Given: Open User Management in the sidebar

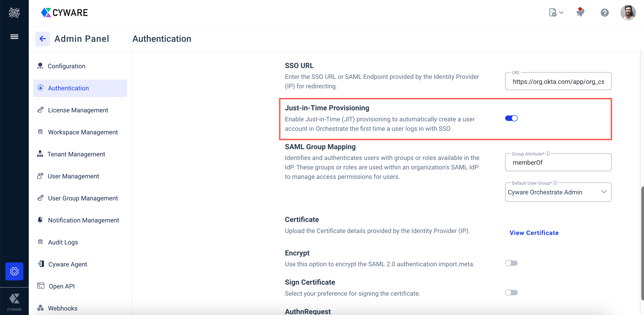Looking at the screenshot, I should pyautogui.click(x=73, y=176).
